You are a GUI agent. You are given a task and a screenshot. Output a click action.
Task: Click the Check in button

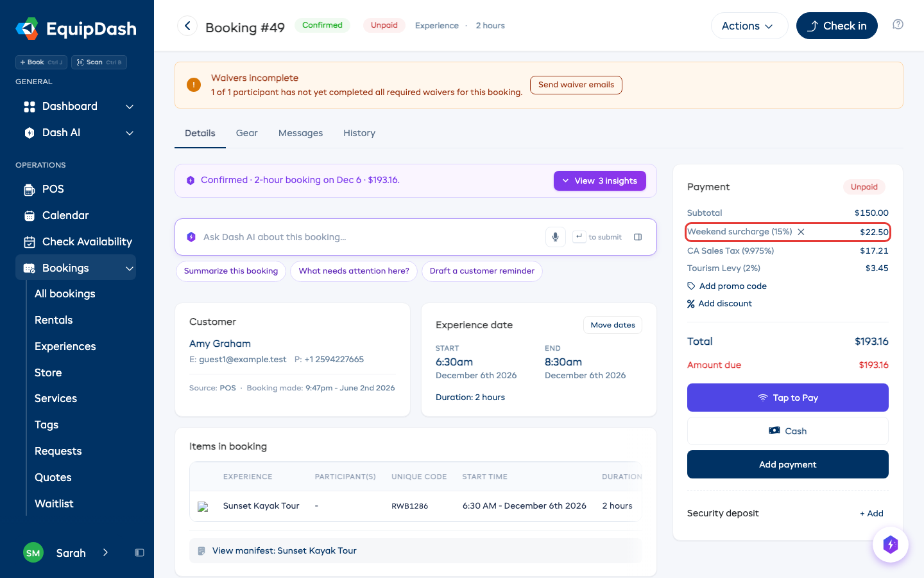pyautogui.click(x=837, y=26)
